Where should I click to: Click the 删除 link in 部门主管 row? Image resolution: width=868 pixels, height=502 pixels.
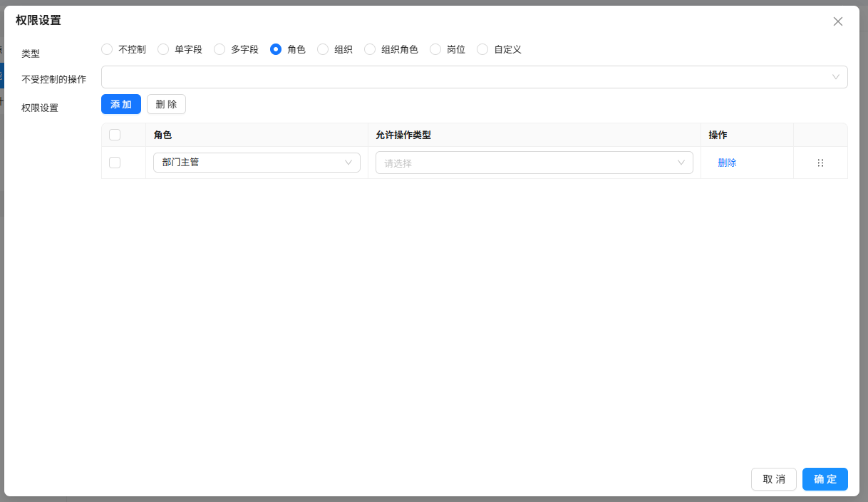[x=727, y=163]
